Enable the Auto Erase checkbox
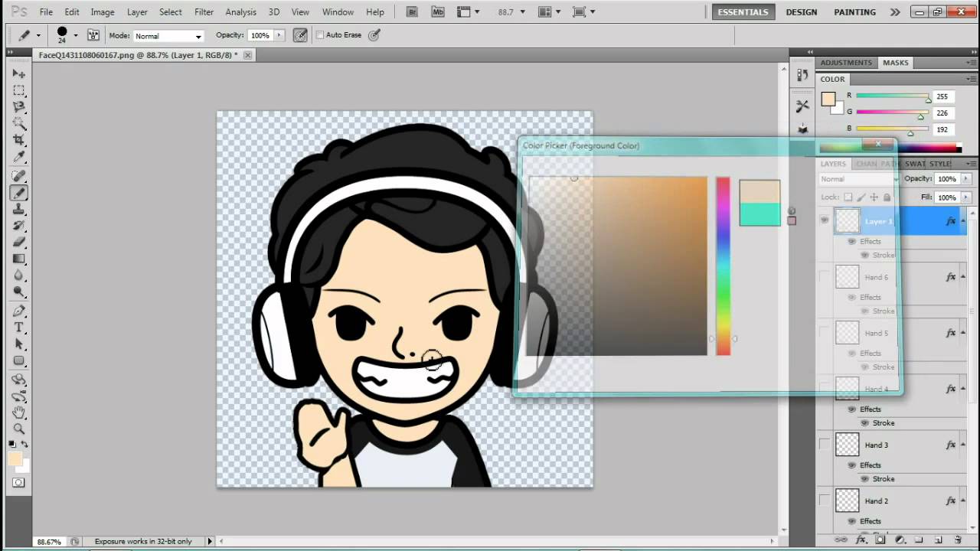This screenshot has width=980, height=551. click(320, 35)
